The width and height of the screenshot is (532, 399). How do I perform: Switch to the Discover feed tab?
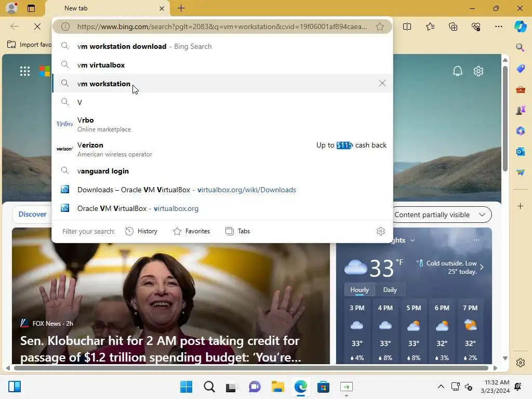32,214
